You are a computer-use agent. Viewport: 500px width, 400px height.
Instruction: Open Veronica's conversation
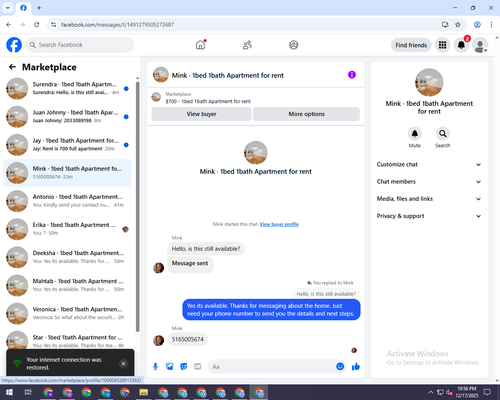68,313
